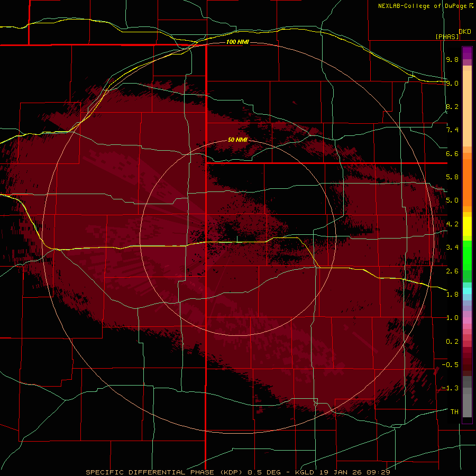Select the 3.4 scale value
Screen dimensions: 476x476
(x=452, y=248)
